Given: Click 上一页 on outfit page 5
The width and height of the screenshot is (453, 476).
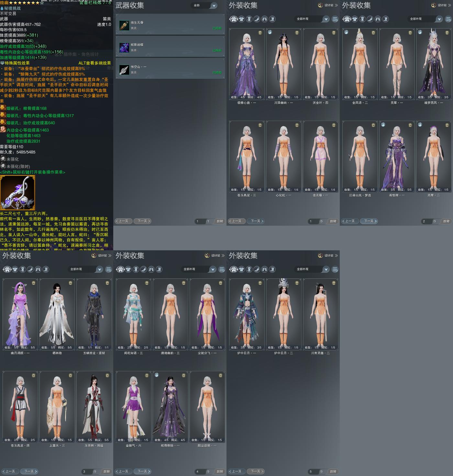Looking at the screenshot, I should (x=237, y=471).
